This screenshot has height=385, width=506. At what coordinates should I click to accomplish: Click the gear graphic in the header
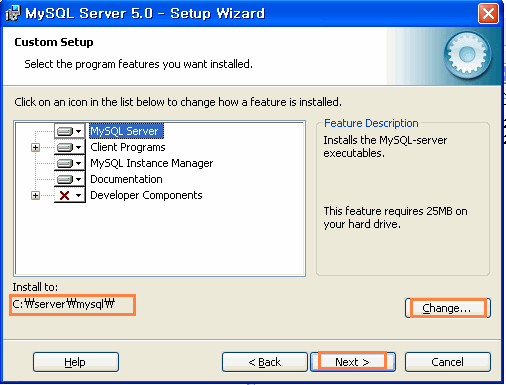click(467, 54)
